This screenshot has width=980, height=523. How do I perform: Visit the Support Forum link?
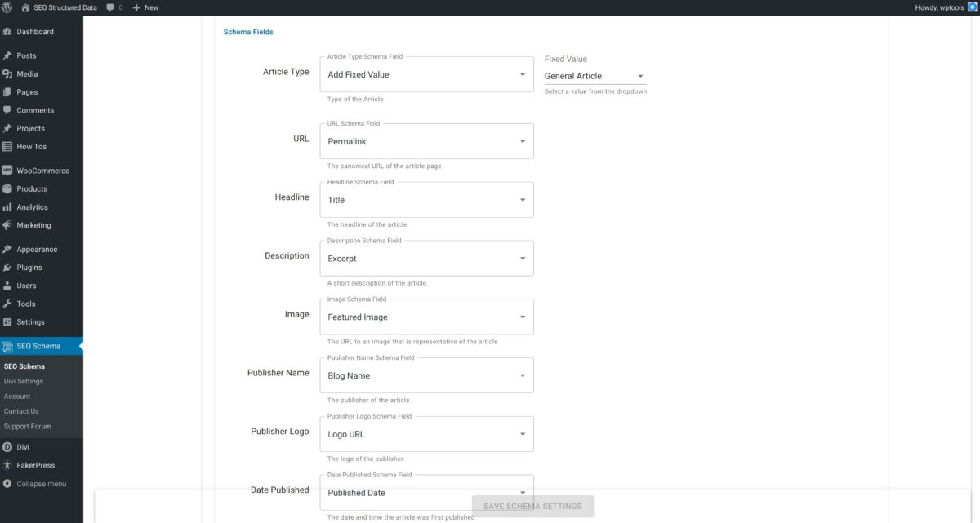pos(28,425)
